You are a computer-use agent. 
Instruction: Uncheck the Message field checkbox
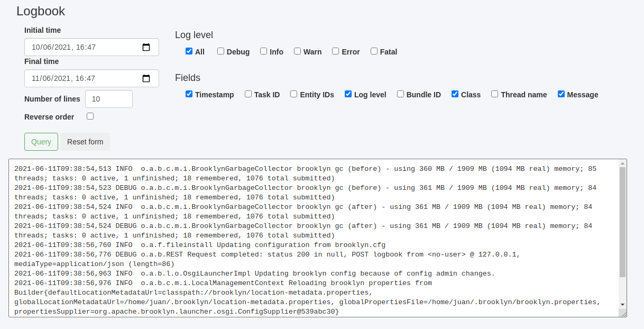[561, 94]
